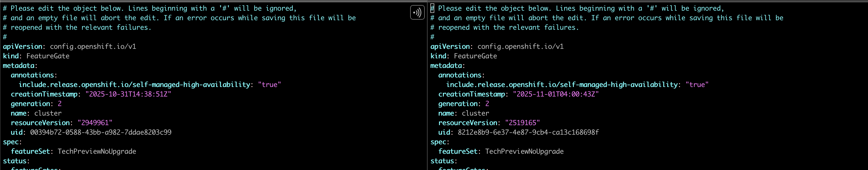
Task: Click the generation value 2 in left pane
Action: (60, 104)
